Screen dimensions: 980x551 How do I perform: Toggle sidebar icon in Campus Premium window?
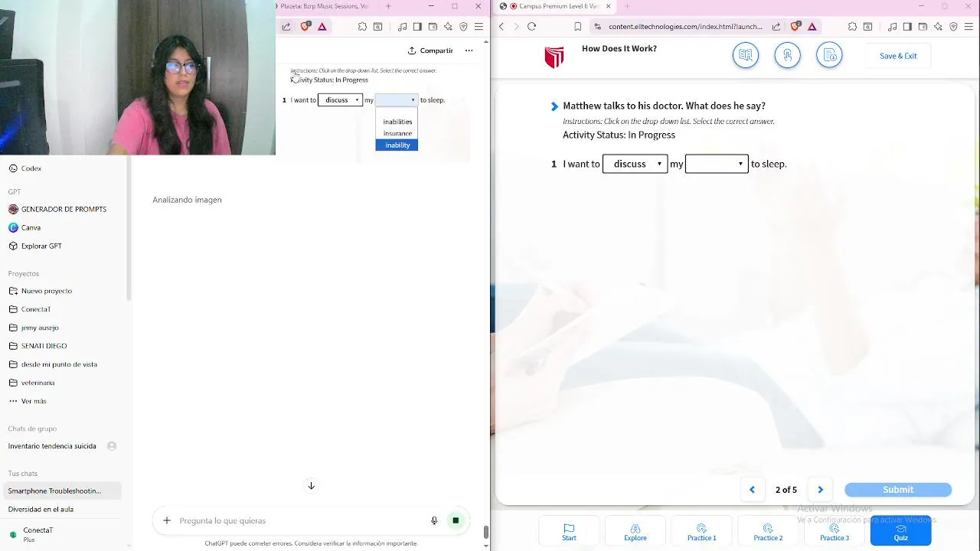(x=907, y=26)
